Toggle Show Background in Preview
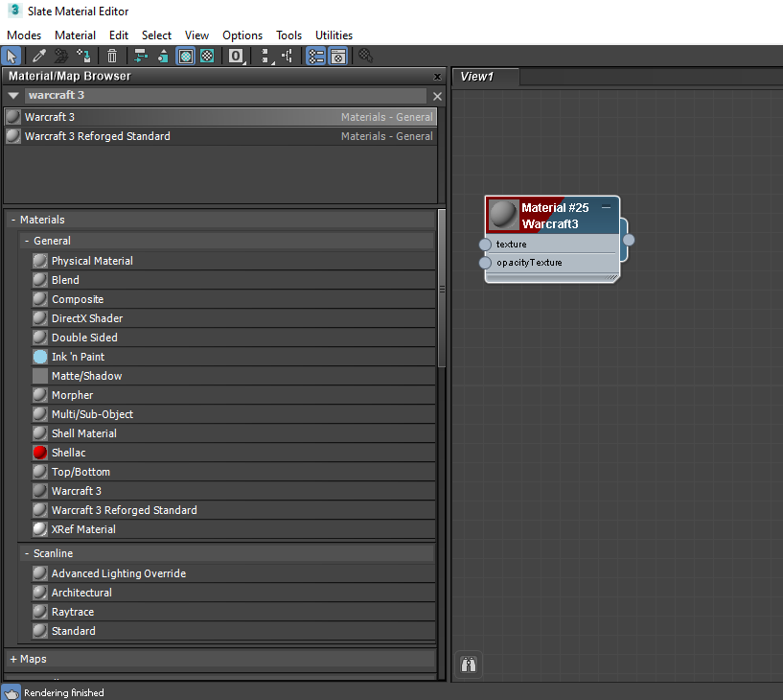The width and height of the screenshot is (783, 700). (x=207, y=56)
